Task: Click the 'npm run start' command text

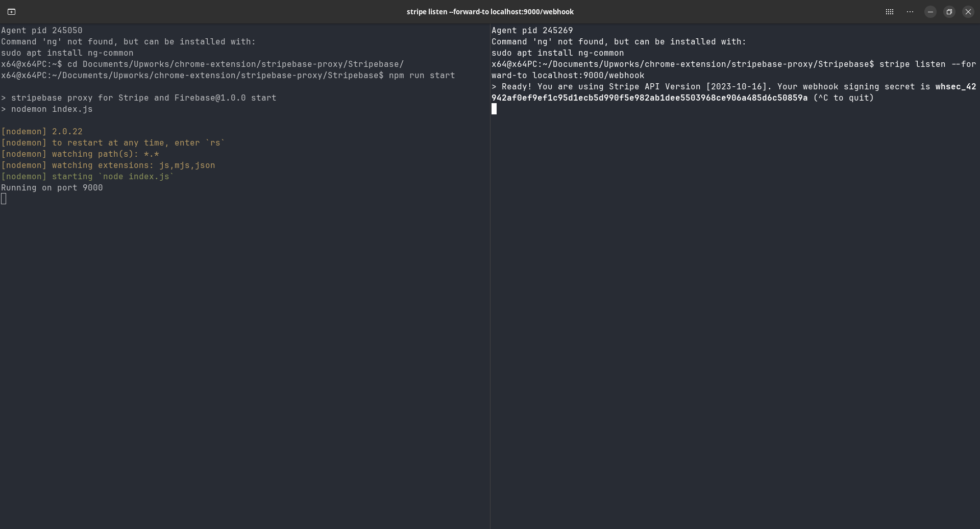Action: [x=422, y=76]
